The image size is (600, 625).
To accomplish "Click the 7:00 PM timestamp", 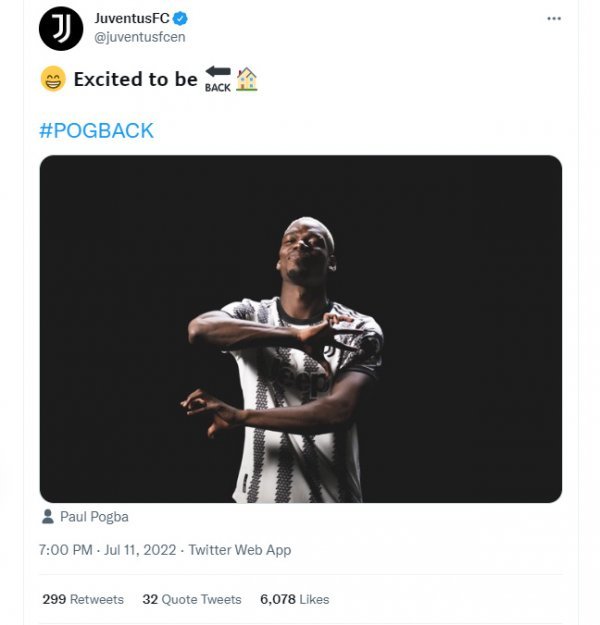I will pos(66,550).
